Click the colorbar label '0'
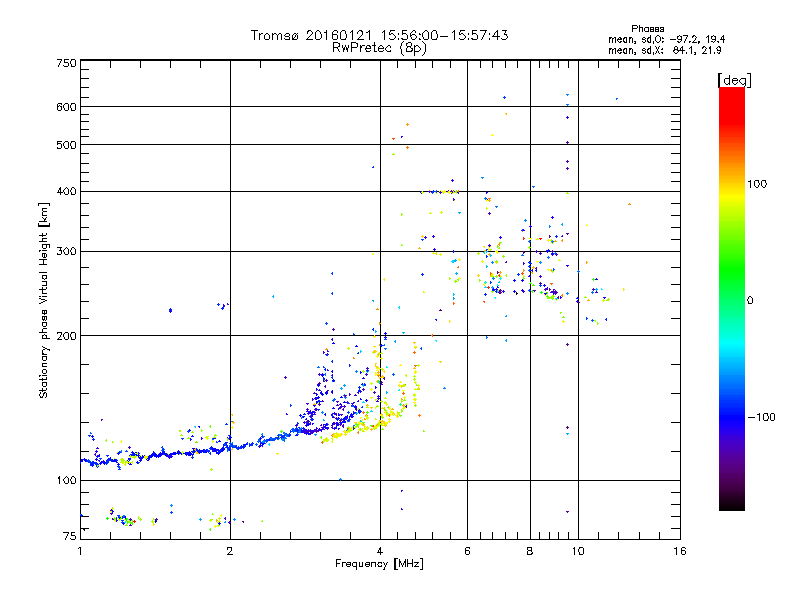800x600 pixels. (750, 301)
